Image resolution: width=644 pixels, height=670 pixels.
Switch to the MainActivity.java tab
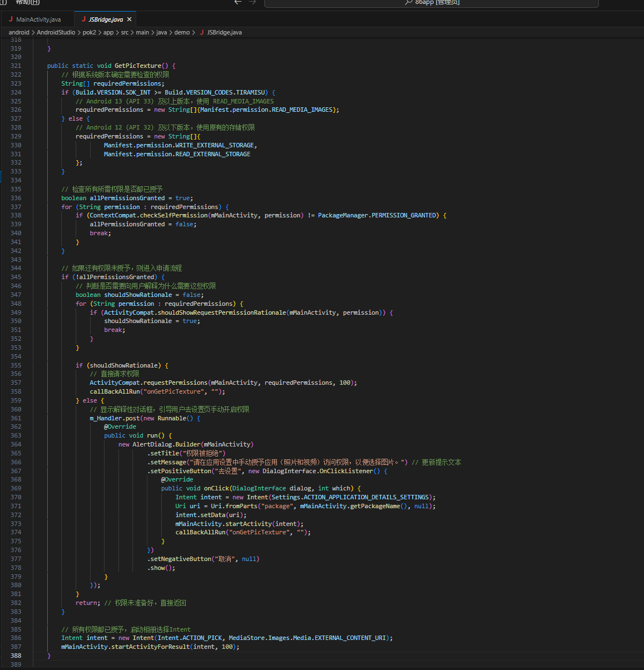(x=38, y=19)
